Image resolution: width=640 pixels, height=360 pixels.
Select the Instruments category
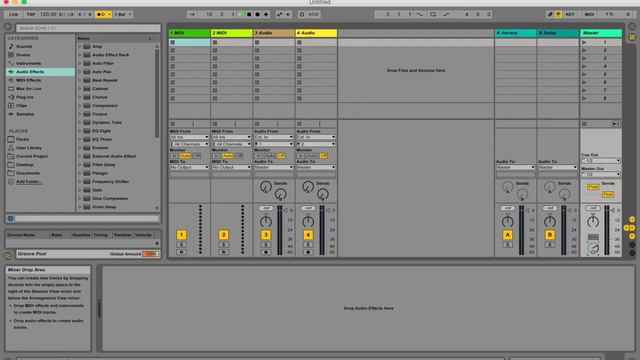pos(29,63)
